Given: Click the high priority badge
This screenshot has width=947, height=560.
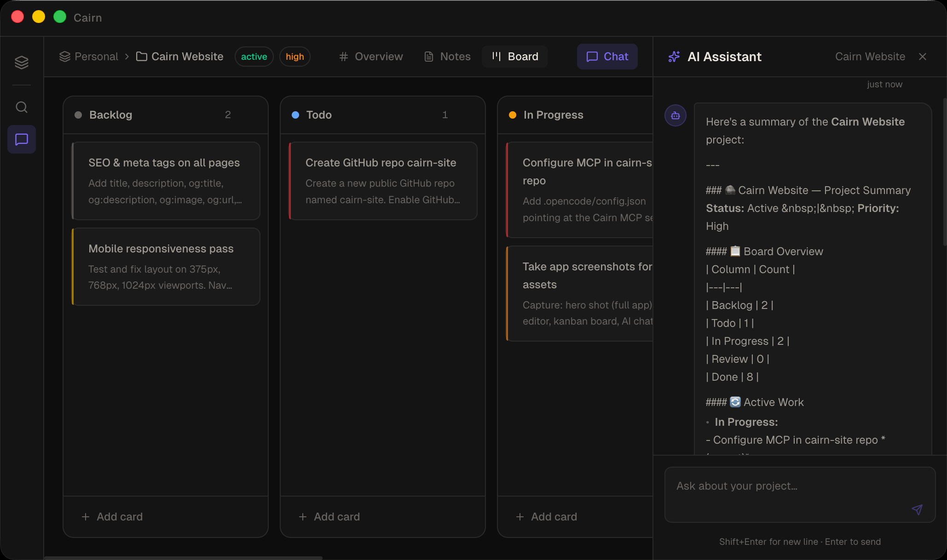Looking at the screenshot, I should [295, 57].
